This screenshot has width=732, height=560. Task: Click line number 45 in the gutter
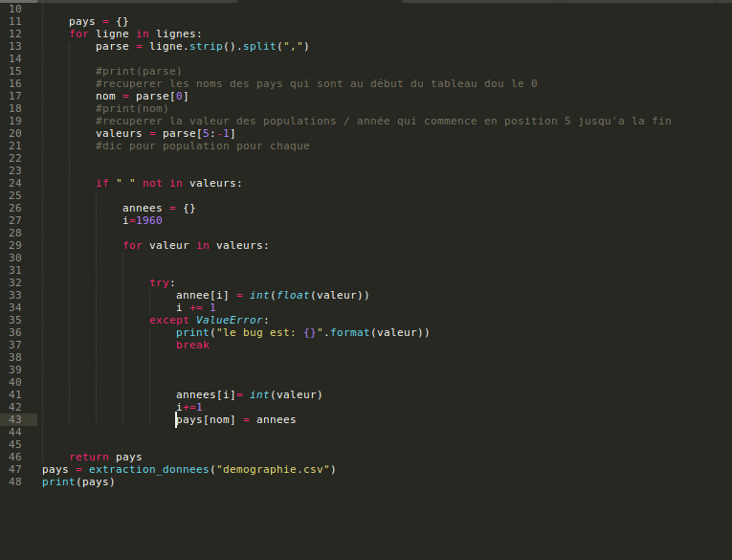tap(15, 444)
